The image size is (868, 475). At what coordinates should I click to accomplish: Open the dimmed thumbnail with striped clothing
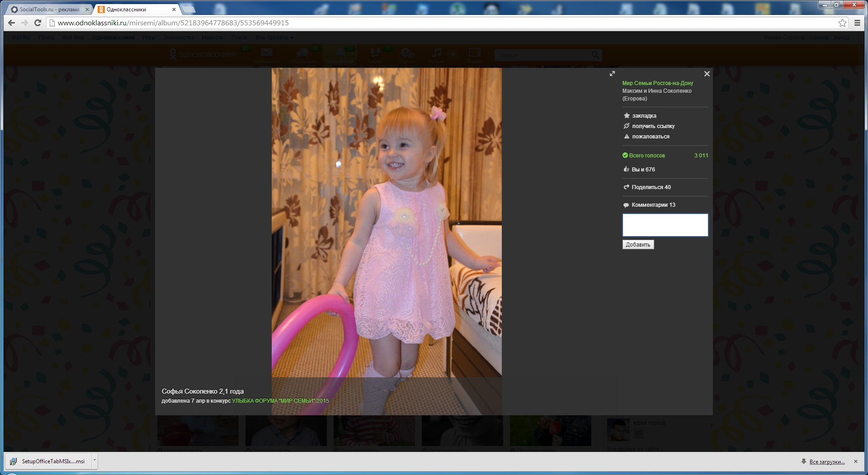click(x=374, y=431)
